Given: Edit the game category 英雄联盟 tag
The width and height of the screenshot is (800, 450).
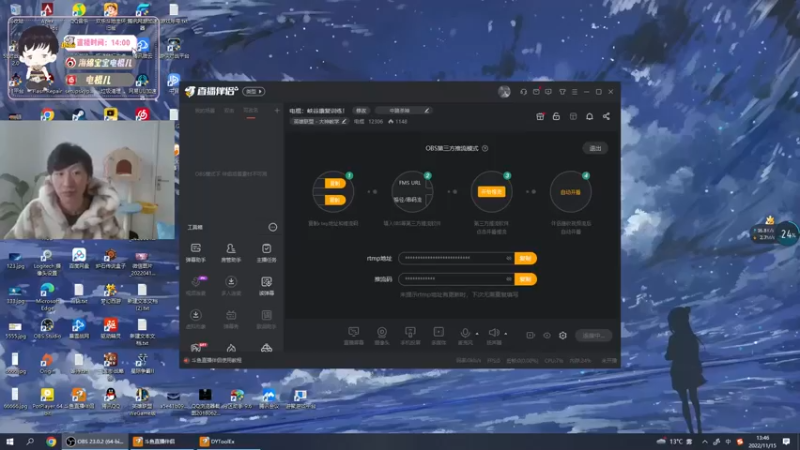Looking at the screenshot, I should [x=319, y=121].
